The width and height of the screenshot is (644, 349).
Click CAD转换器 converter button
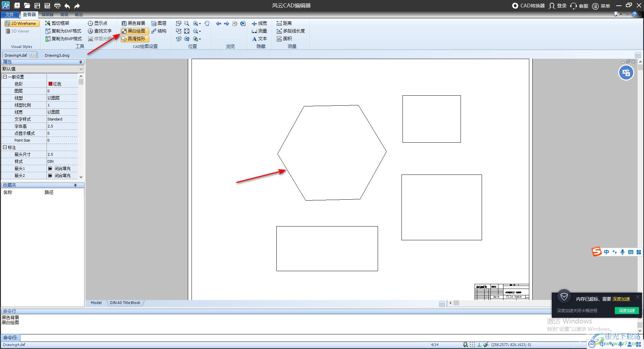pyautogui.click(x=528, y=6)
